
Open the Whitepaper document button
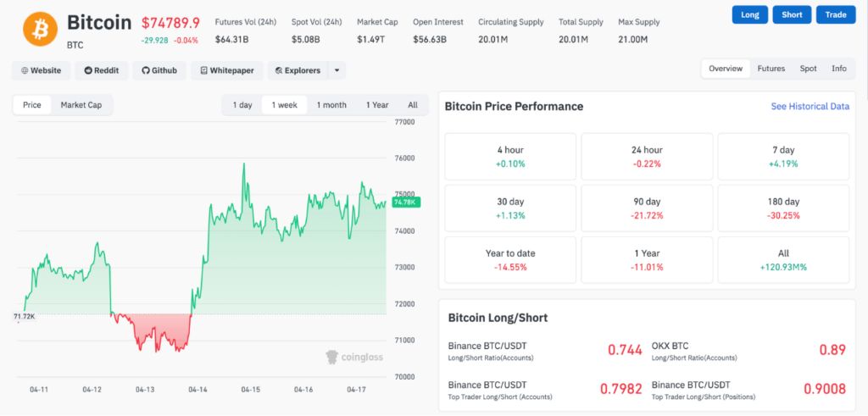click(x=226, y=70)
